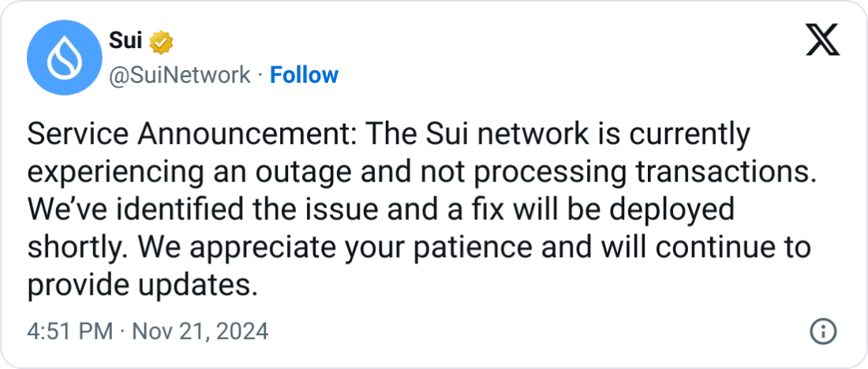The image size is (868, 369).
Task: Click the phrase "The Sui network is currently"
Action: click(x=559, y=136)
